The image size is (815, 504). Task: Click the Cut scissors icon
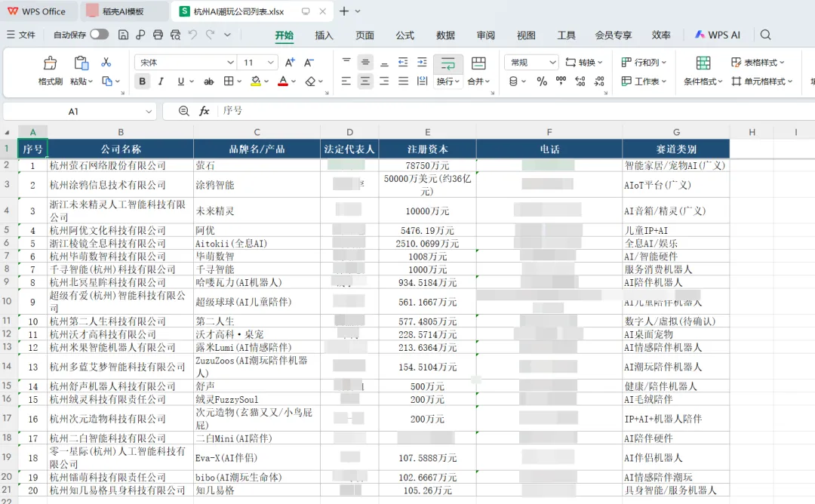pyautogui.click(x=106, y=63)
